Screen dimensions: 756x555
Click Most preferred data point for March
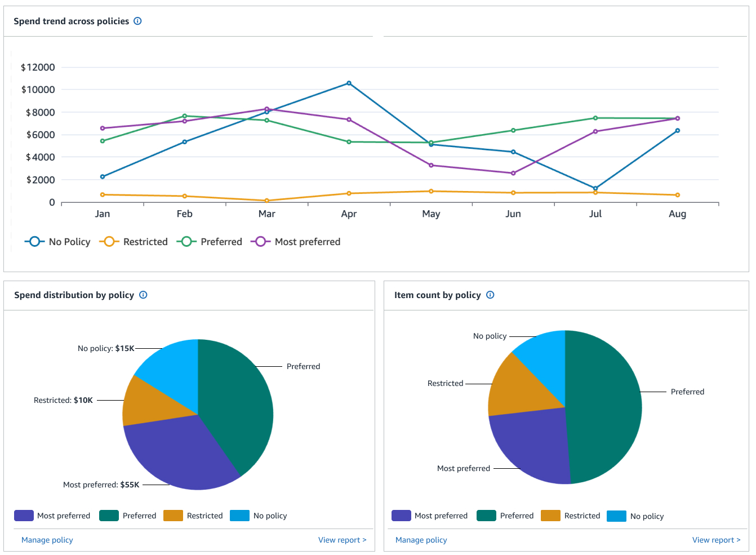click(x=267, y=109)
